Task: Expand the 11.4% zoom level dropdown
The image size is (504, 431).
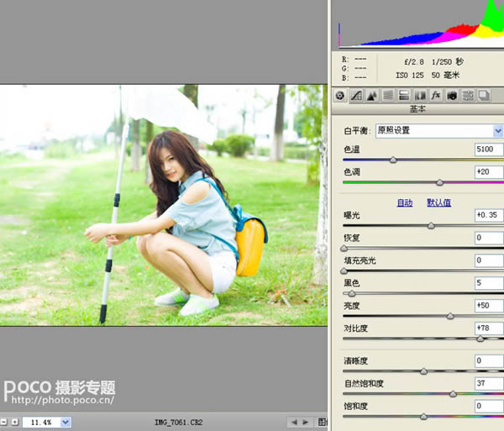Action: [66, 421]
